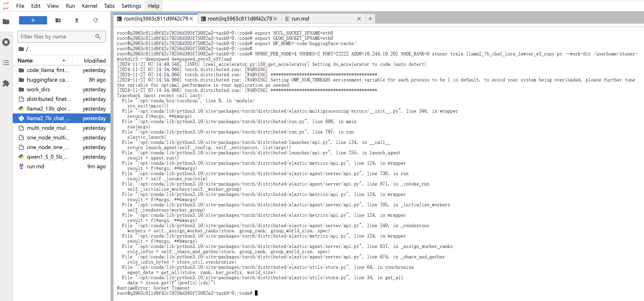The width and height of the screenshot is (644, 301).
Task: Click the New Launcher plus button
Action: coord(33,20)
